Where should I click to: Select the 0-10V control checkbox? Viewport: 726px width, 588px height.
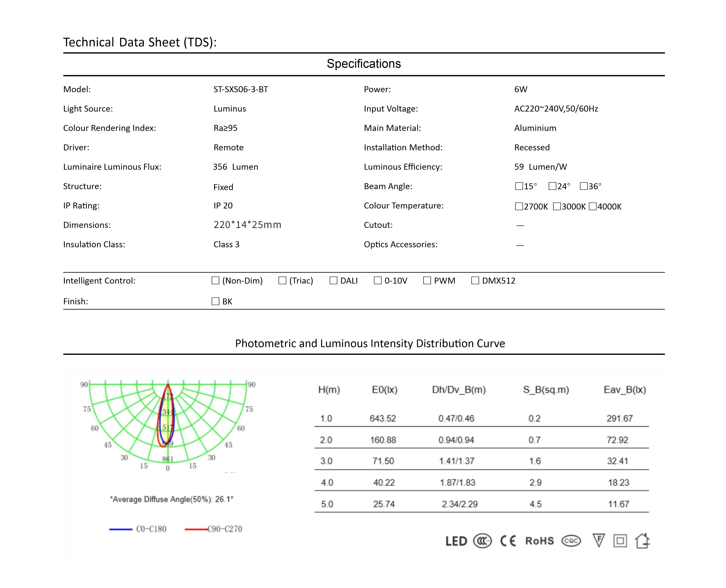(x=378, y=281)
